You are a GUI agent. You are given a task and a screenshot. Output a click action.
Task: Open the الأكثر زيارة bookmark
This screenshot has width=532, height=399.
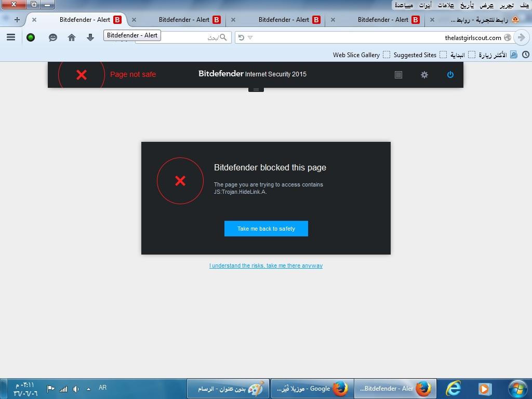pyautogui.click(x=498, y=55)
